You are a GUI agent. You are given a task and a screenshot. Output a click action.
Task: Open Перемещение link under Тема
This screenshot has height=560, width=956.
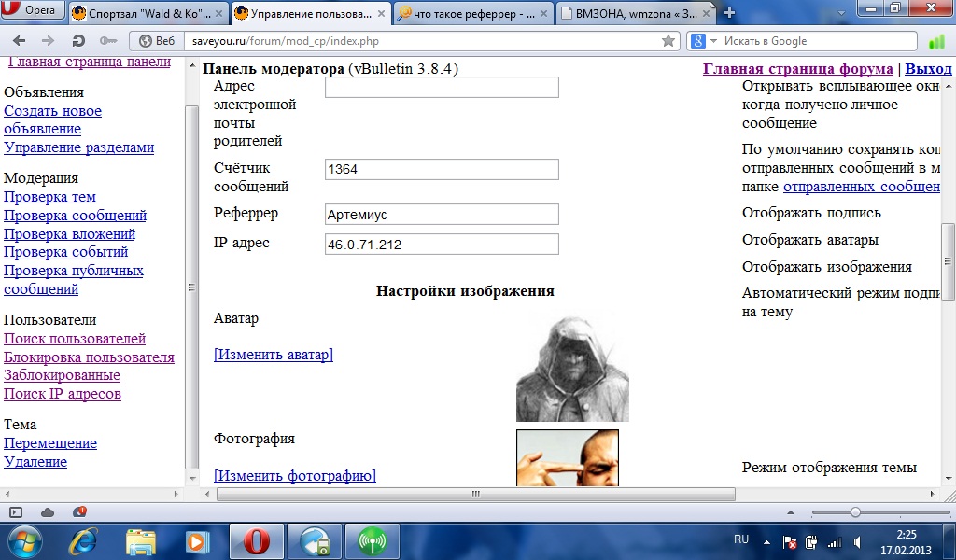(x=50, y=443)
